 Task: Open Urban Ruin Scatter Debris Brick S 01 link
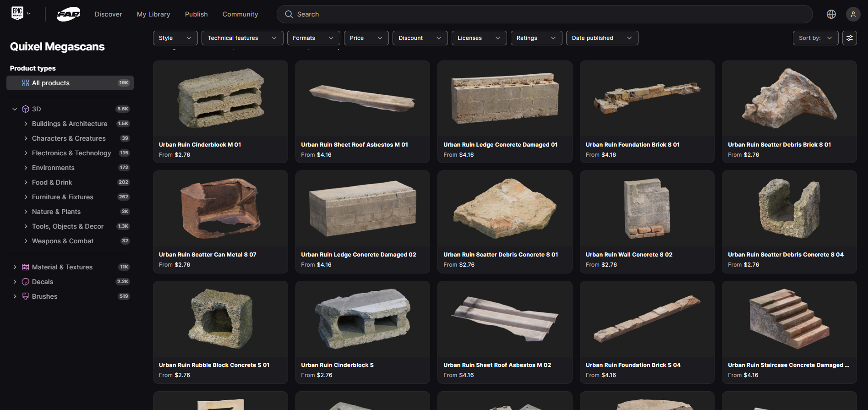click(x=780, y=145)
